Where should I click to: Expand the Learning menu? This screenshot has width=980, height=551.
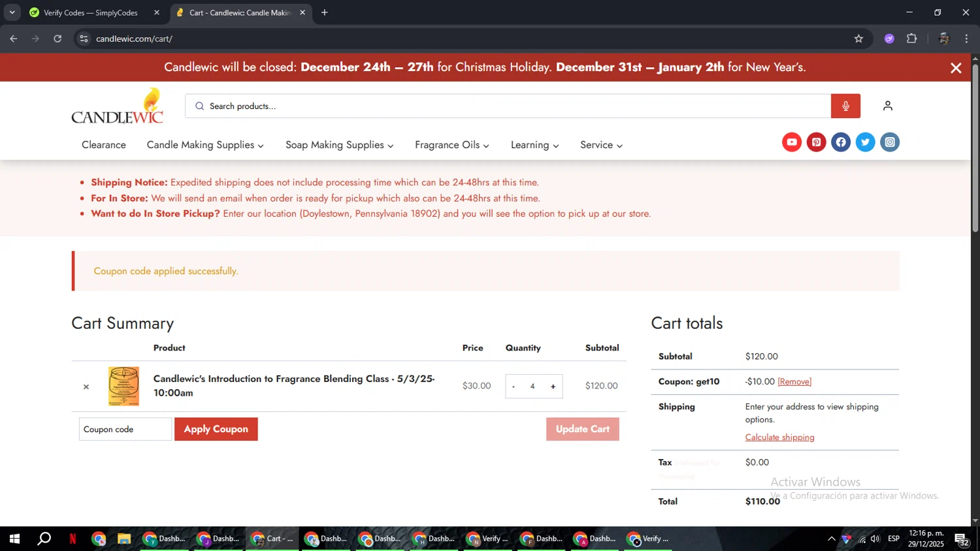coord(534,145)
